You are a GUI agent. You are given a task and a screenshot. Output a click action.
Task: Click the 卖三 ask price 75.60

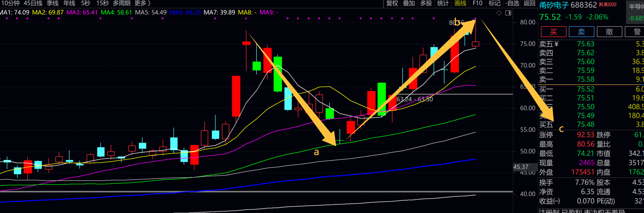(586, 62)
